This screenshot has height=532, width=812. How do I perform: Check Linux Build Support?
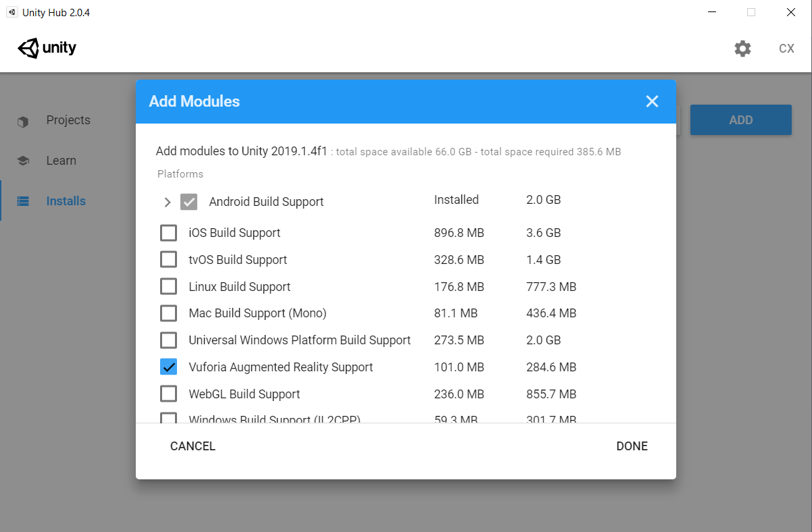168,286
